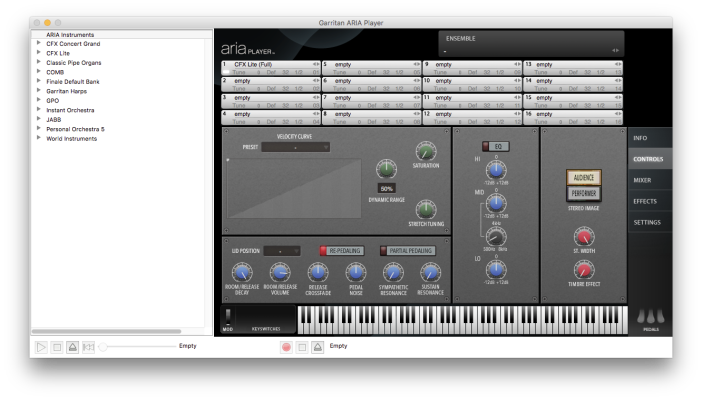Select GPO library entry
Screen dimensions: 702x400
52,100
